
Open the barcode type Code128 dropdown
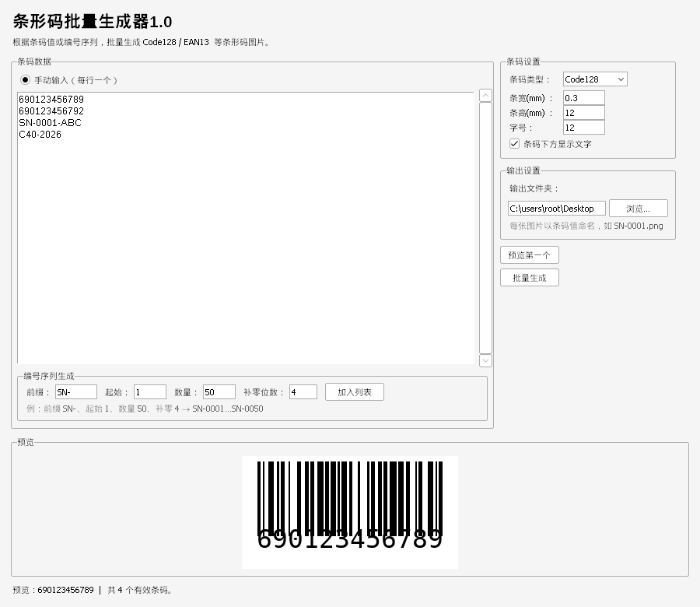coord(595,79)
